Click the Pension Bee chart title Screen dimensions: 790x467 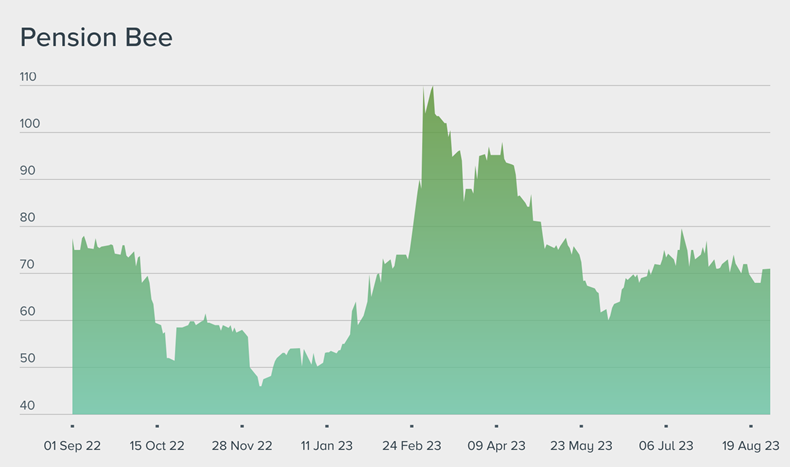click(x=96, y=38)
